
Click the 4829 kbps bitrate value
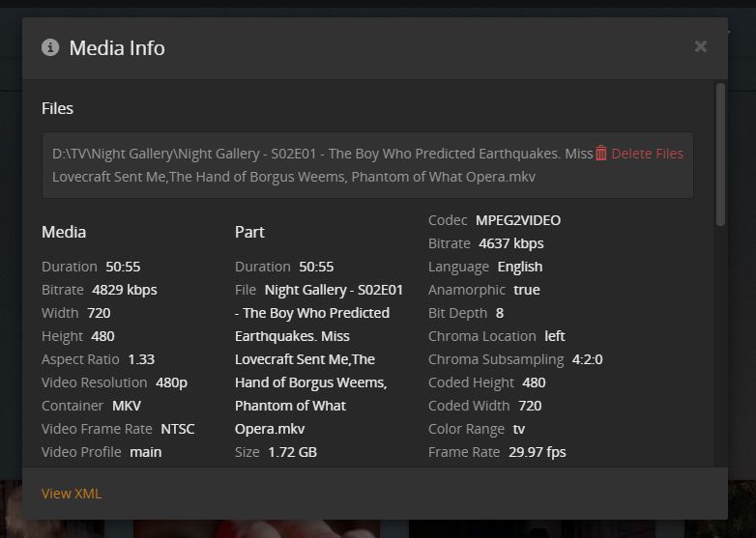124,290
